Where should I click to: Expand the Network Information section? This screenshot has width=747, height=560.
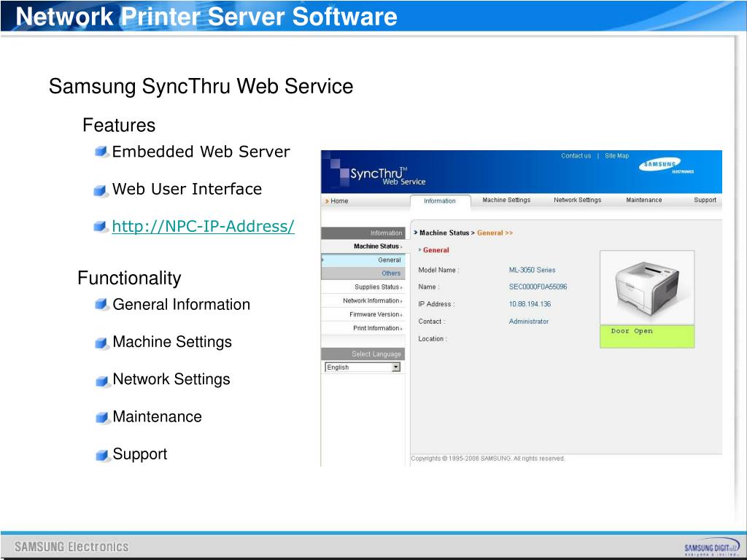(x=363, y=301)
